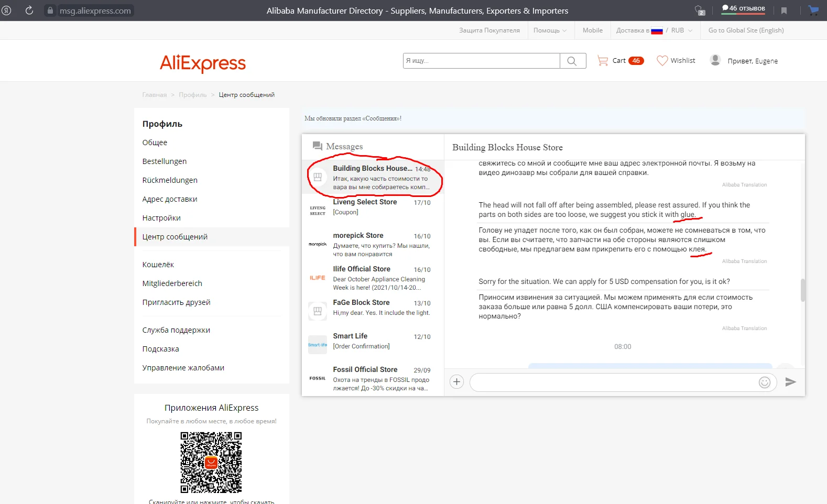Open Mitgliederbereich in profile menu
The image size is (827, 504).
pos(172,283)
